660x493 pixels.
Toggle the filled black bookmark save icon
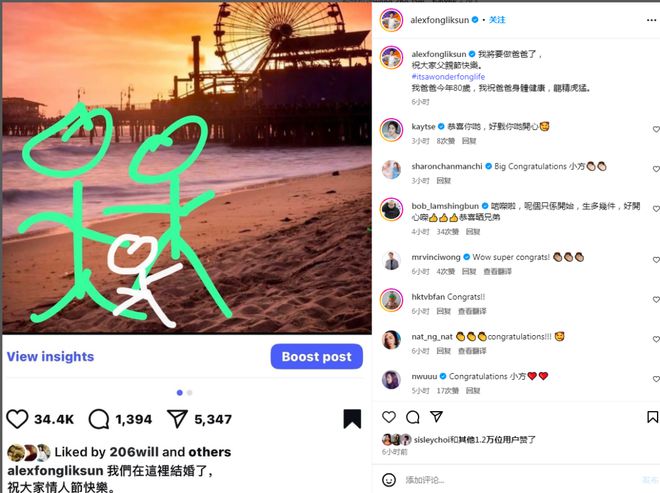tap(352, 419)
